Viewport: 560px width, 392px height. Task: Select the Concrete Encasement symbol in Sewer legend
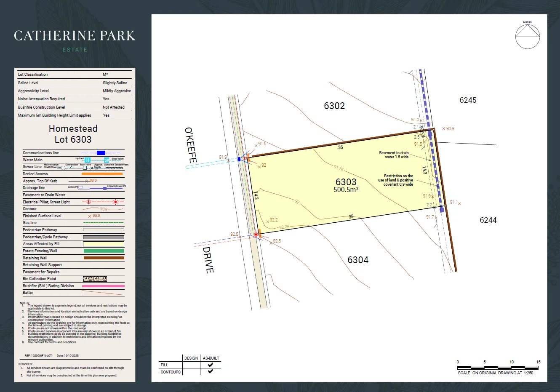pyautogui.click(x=114, y=168)
